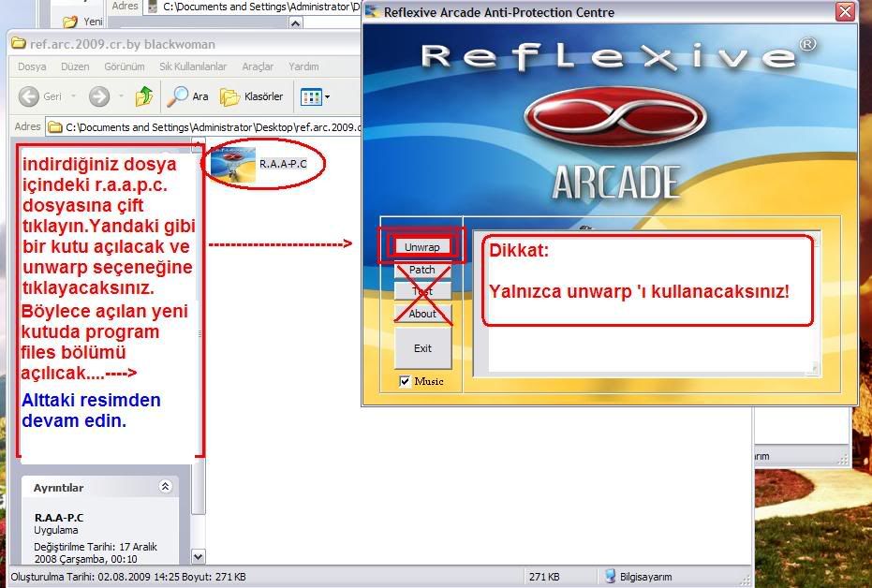Open the Yardım menu
The width and height of the screenshot is (872, 588).
(303, 66)
